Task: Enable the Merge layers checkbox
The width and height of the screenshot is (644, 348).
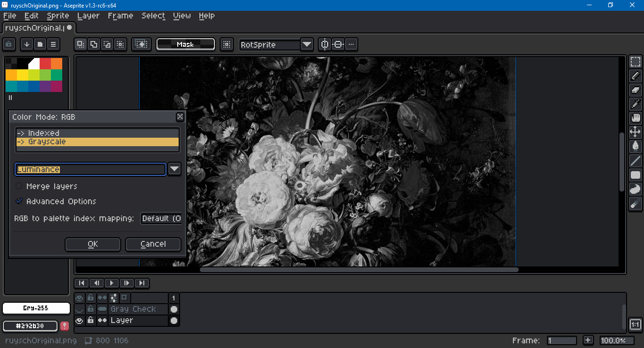Action: point(19,186)
